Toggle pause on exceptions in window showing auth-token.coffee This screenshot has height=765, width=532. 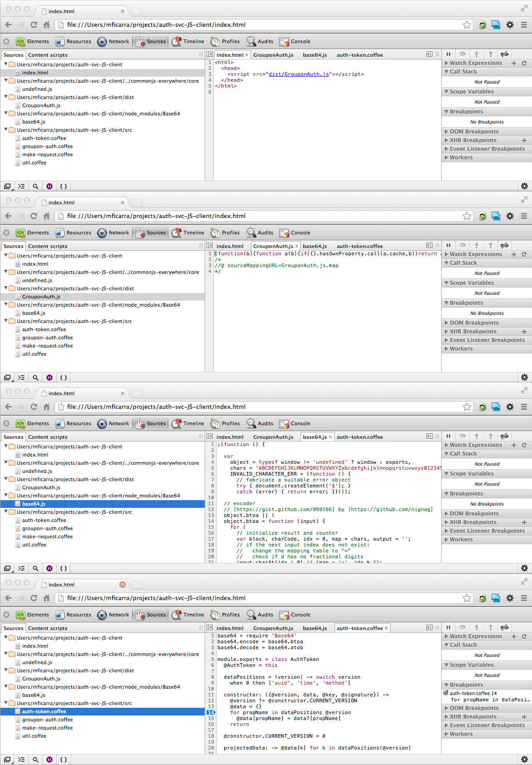coord(49,760)
